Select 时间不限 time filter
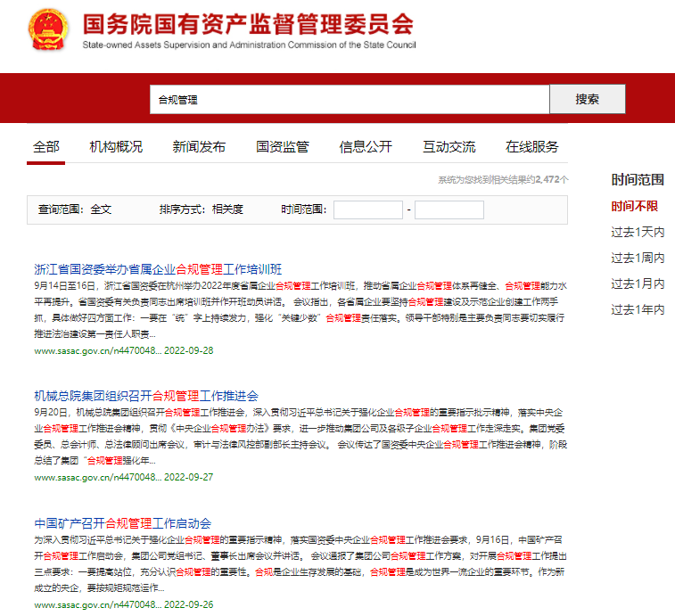 click(x=634, y=206)
